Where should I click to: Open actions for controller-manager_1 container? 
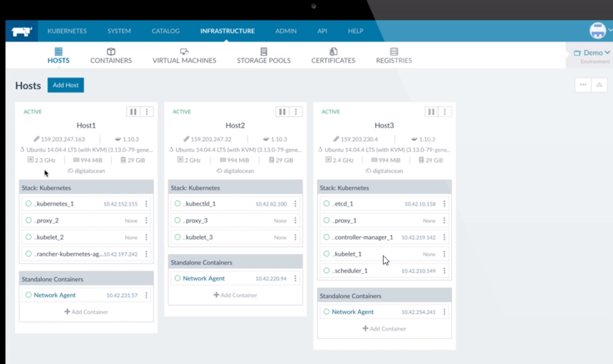point(444,237)
